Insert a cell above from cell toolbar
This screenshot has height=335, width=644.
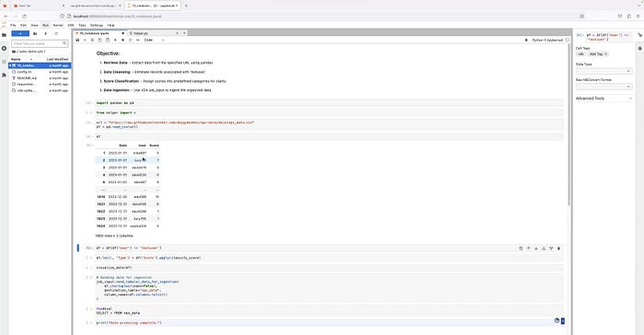point(544,248)
